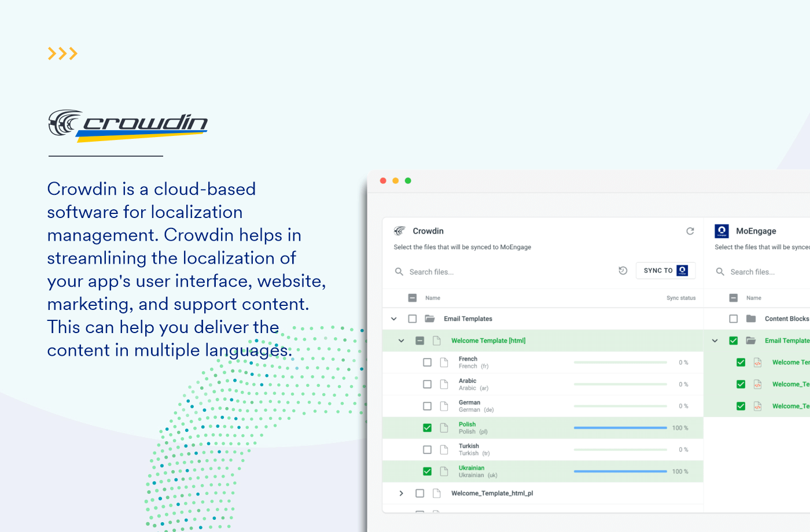Click the Name column header in MoEngage
Image resolution: width=810 pixels, height=532 pixels.
click(754, 298)
